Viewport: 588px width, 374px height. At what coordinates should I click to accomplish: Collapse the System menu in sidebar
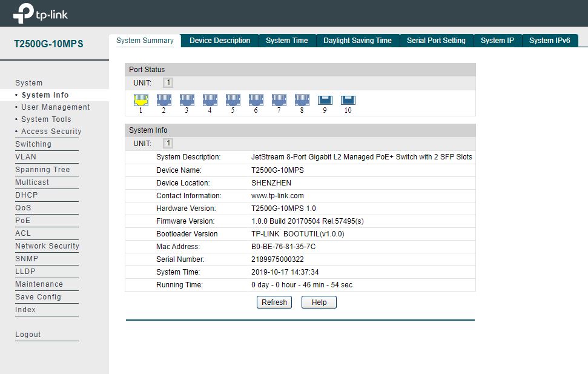coord(29,83)
